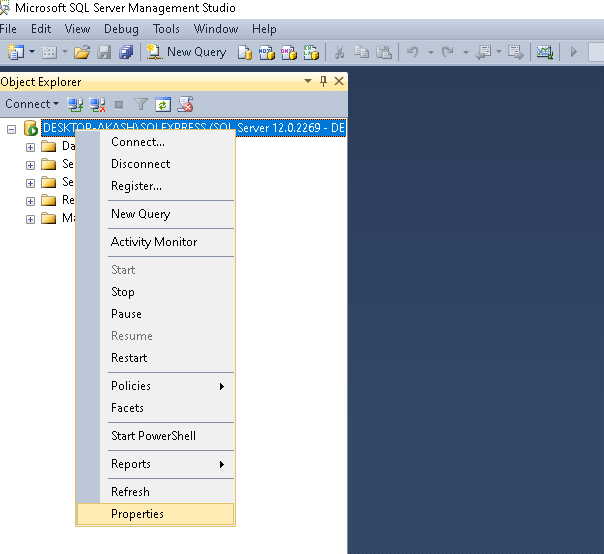This screenshot has width=604, height=554.
Task: Open the Connect dropdown in Object Explorer
Action: (32, 104)
